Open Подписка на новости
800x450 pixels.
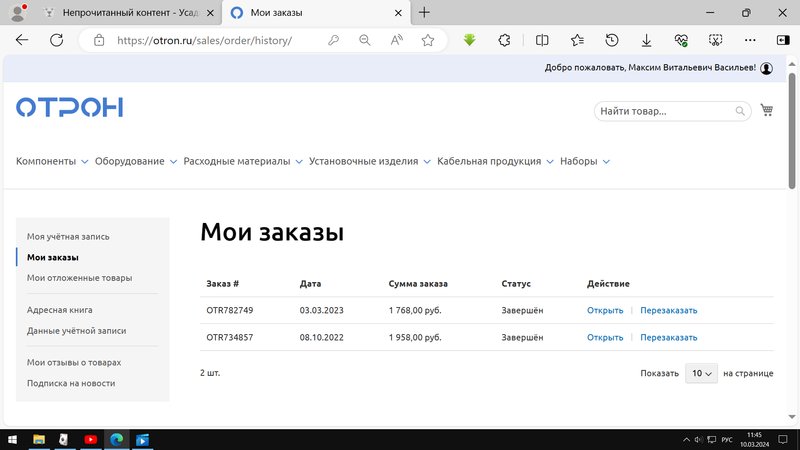(71, 384)
